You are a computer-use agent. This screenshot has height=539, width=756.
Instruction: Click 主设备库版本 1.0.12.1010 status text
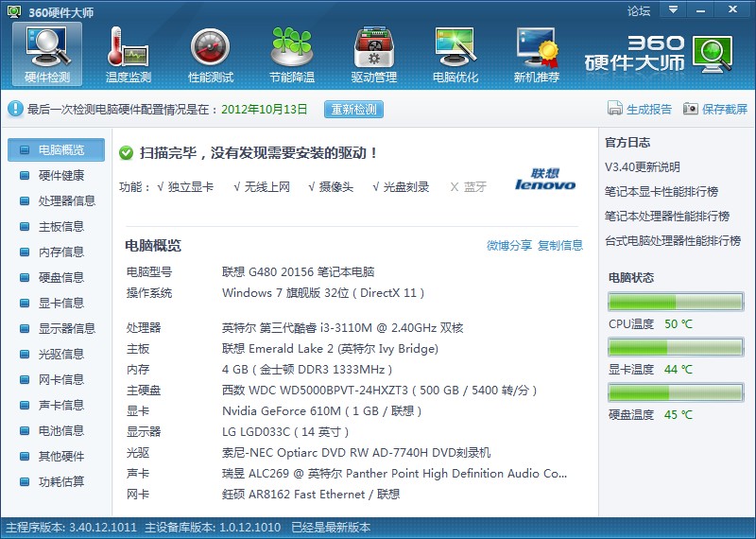213,528
